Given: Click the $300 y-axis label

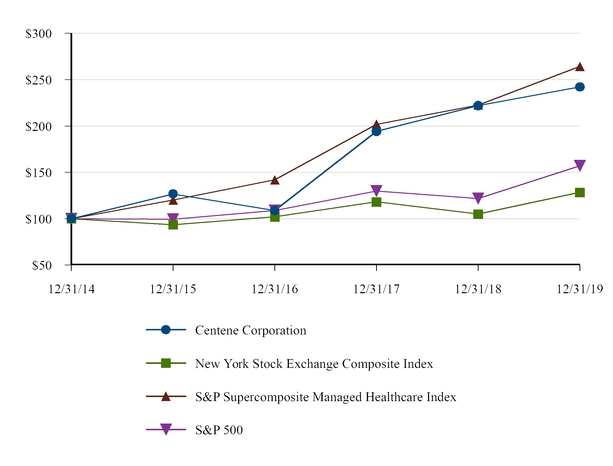Looking at the screenshot, I should point(39,33).
